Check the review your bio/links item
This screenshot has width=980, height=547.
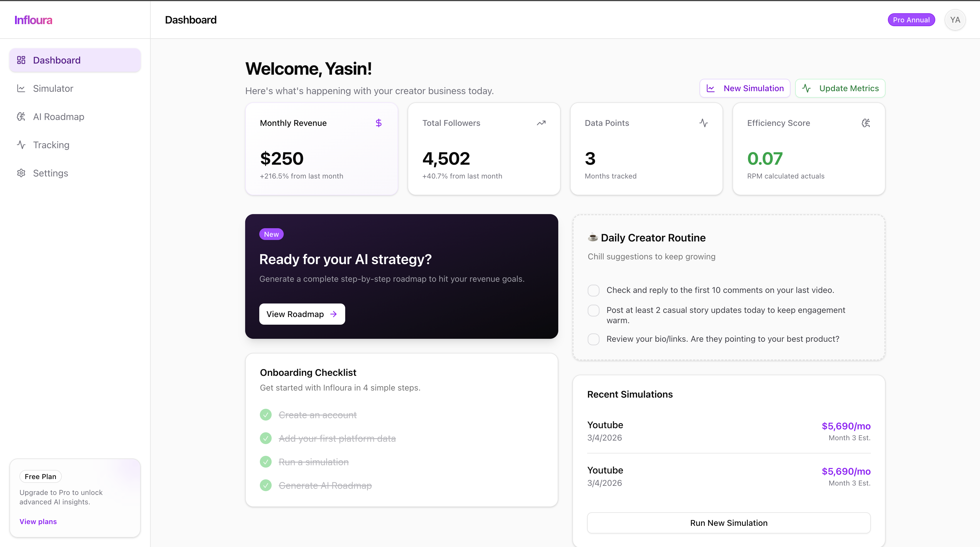(594, 339)
